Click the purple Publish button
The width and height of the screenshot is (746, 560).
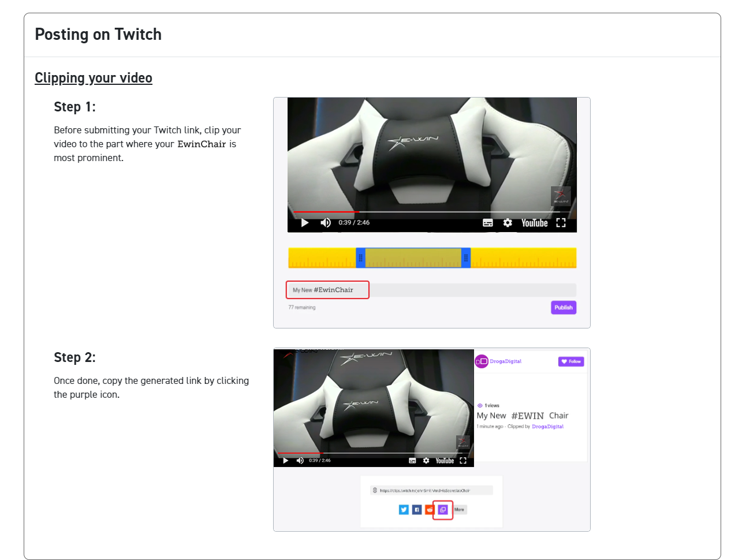(564, 308)
